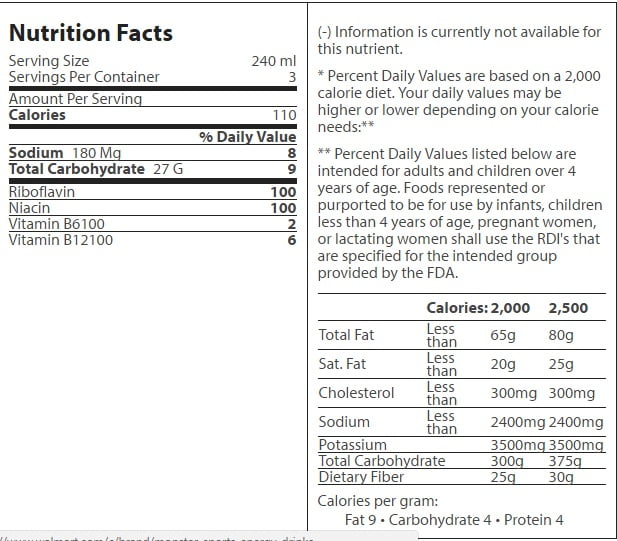This screenshot has width=617, height=541.
Task: Select the 240 ml serving value
Action: (274, 61)
